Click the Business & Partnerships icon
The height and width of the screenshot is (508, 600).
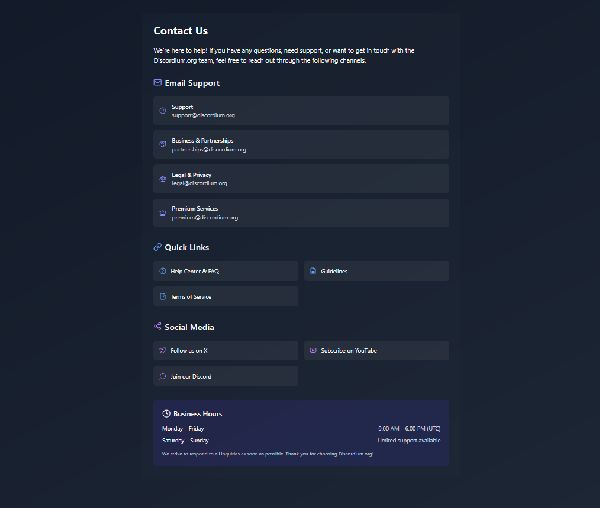coord(163,144)
